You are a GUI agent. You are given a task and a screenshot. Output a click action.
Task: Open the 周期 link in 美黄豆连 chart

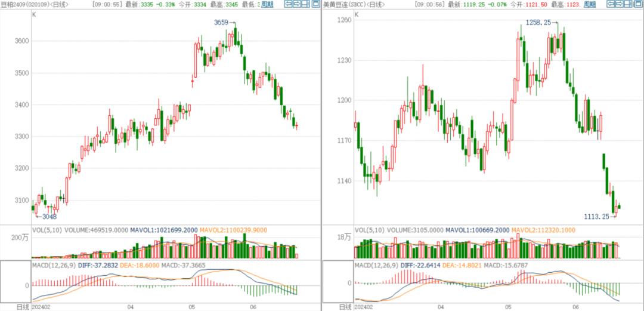click(x=589, y=5)
